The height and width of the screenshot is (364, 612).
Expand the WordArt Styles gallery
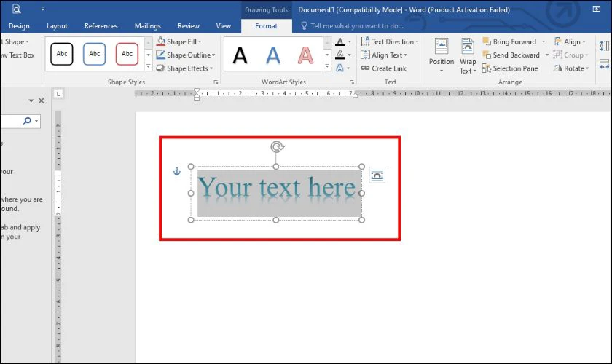[x=327, y=66]
